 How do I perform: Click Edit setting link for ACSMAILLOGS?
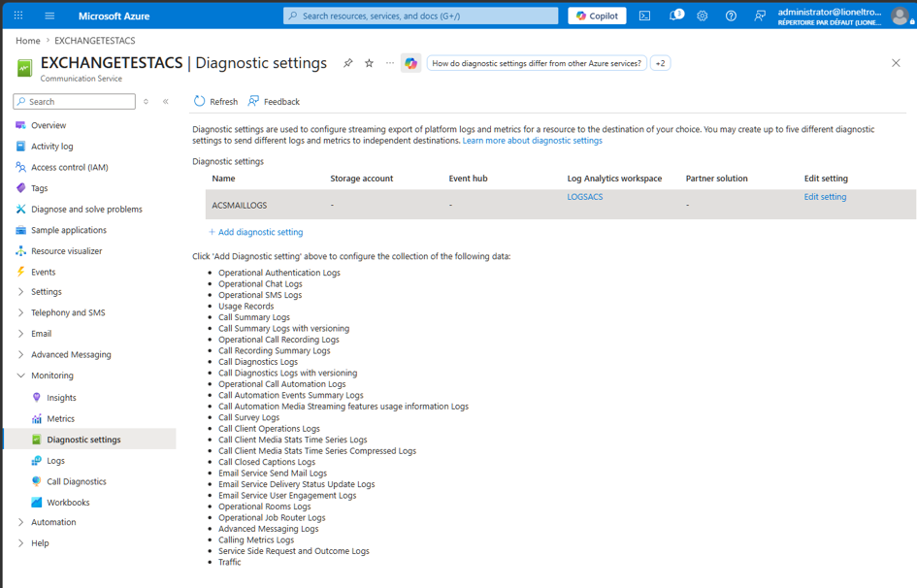(x=825, y=197)
